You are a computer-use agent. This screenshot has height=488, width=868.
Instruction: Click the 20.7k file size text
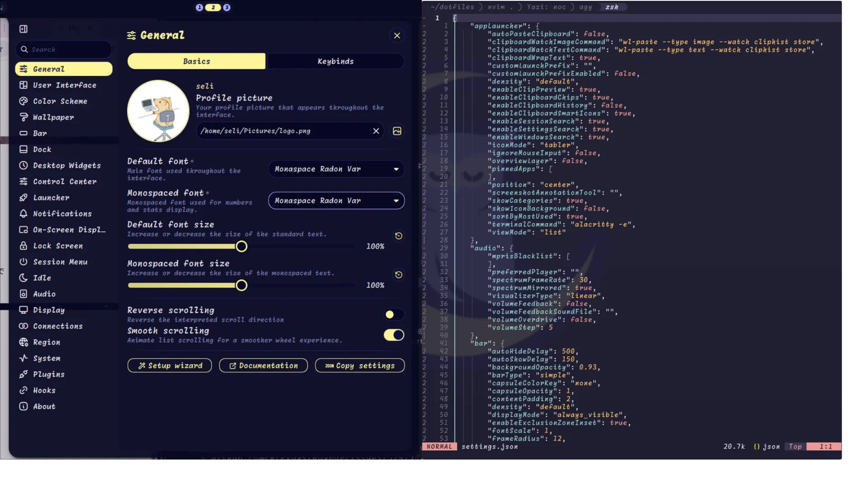[734, 446]
